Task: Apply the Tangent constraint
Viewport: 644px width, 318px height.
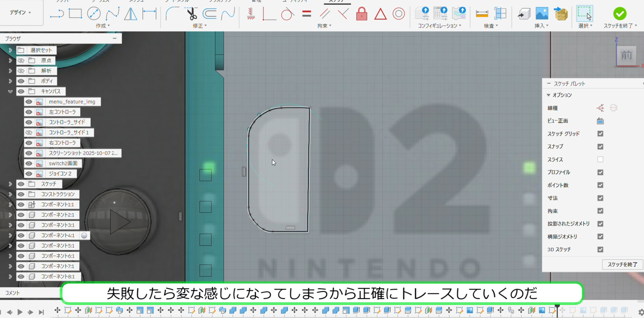Action: [288, 14]
